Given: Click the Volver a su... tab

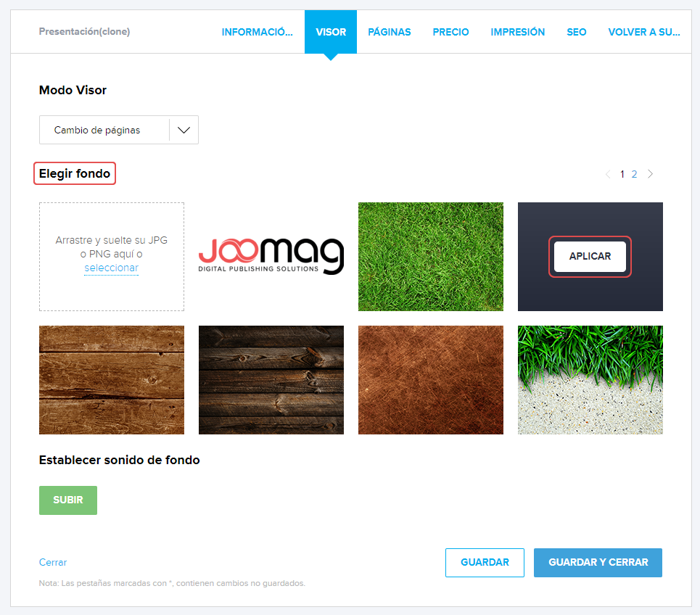Looking at the screenshot, I should click(643, 32).
